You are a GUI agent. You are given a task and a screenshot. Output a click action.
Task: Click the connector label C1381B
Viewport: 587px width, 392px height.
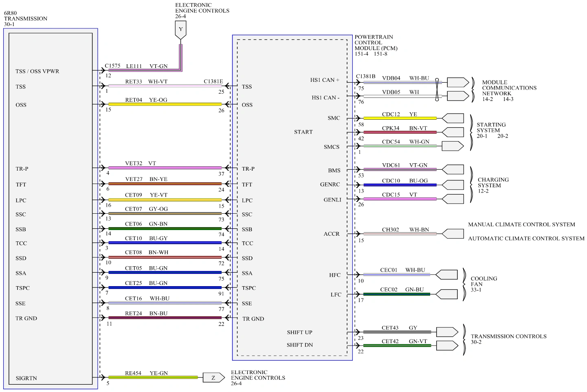(x=366, y=76)
